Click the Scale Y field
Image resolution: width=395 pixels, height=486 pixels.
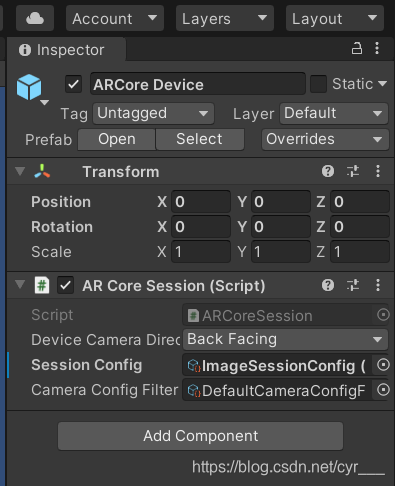281,252
